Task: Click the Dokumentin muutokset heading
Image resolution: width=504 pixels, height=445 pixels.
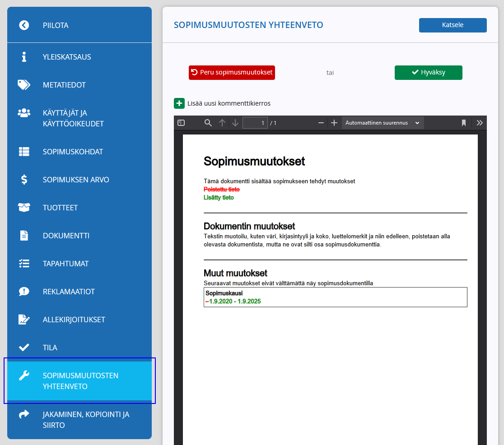Action: coord(249,226)
